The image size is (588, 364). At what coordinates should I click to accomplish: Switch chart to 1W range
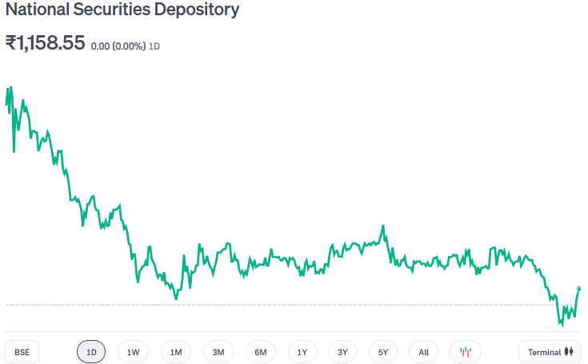point(133,352)
